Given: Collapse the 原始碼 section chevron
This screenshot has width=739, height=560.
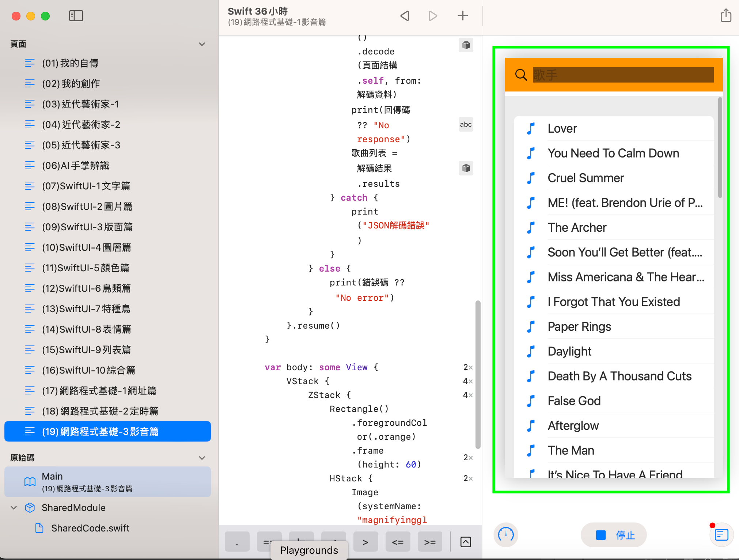Looking at the screenshot, I should 202,458.
